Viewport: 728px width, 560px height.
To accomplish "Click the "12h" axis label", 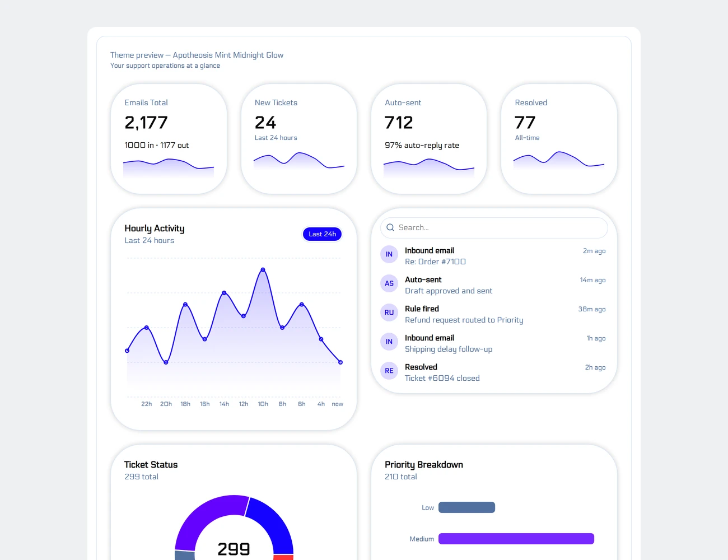I will coord(244,404).
